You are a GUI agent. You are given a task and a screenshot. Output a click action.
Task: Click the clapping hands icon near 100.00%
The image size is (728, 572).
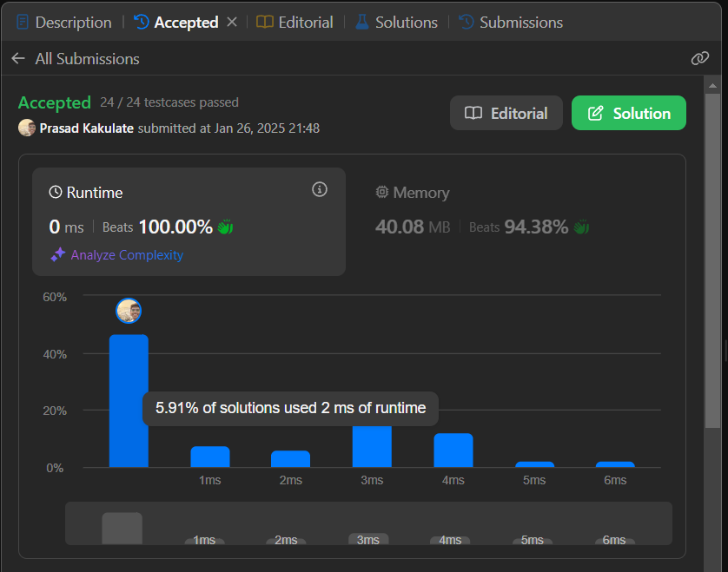click(x=225, y=227)
